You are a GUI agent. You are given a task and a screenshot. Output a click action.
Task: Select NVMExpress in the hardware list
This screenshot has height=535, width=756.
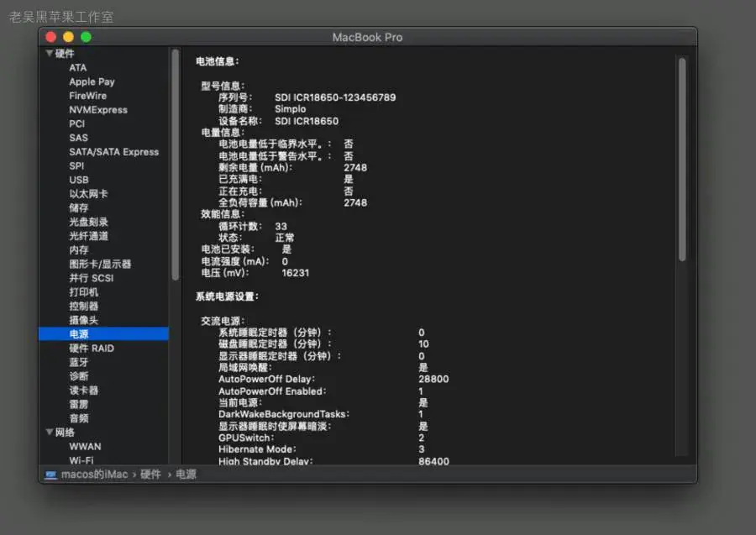tap(98, 109)
